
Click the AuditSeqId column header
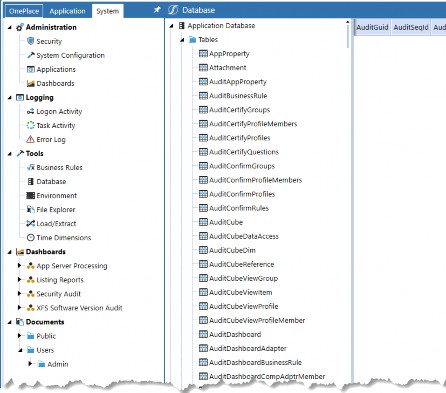411,27
